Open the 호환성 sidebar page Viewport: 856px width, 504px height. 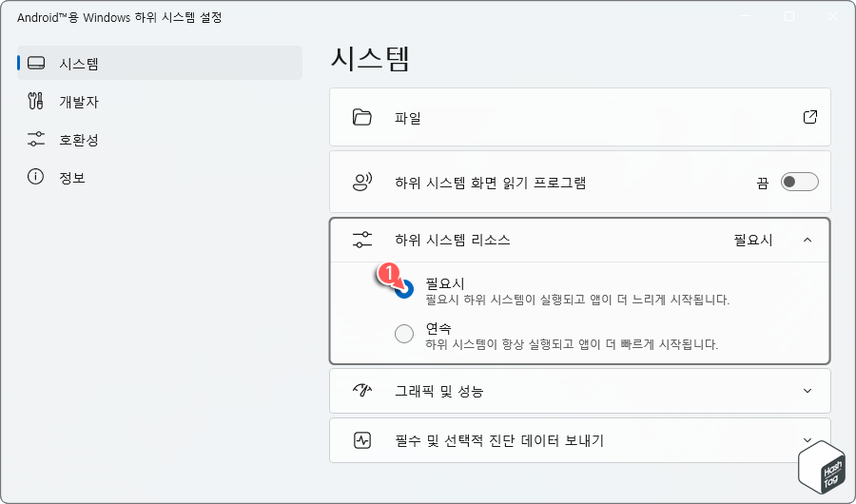pyautogui.click(x=160, y=140)
